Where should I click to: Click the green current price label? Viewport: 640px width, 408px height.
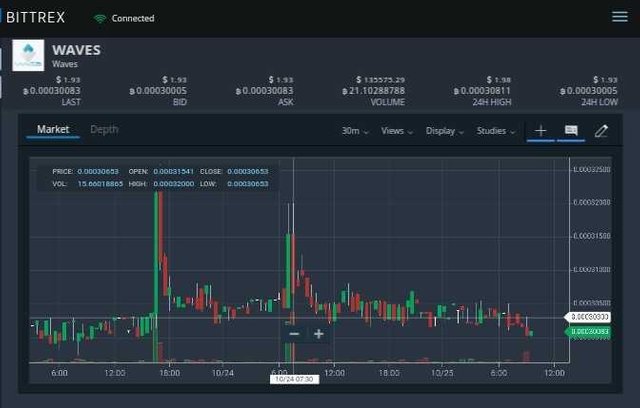coord(588,331)
